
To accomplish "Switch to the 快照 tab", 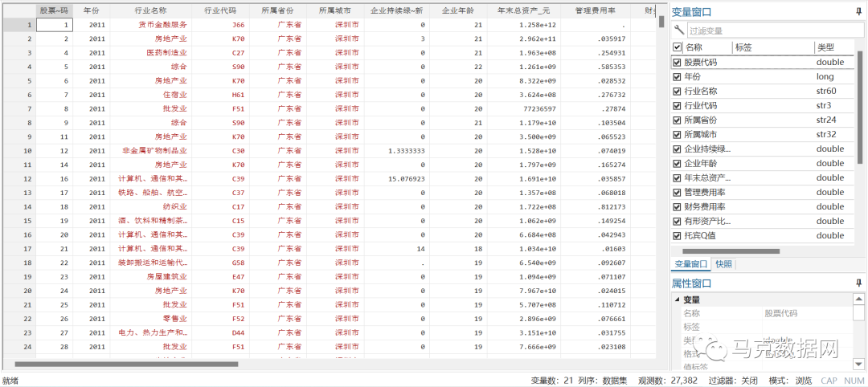I will click(723, 264).
